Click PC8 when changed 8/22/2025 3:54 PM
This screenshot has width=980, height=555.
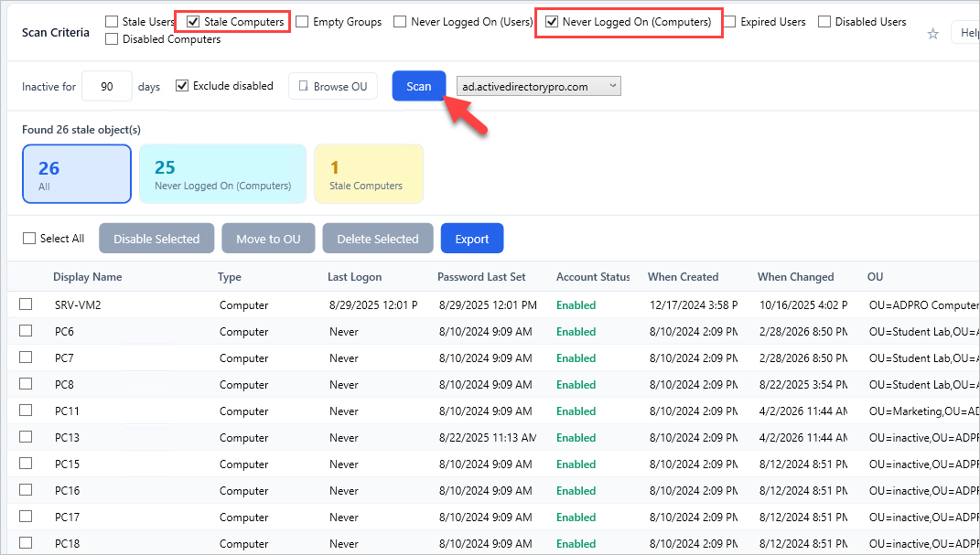(803, 385)
